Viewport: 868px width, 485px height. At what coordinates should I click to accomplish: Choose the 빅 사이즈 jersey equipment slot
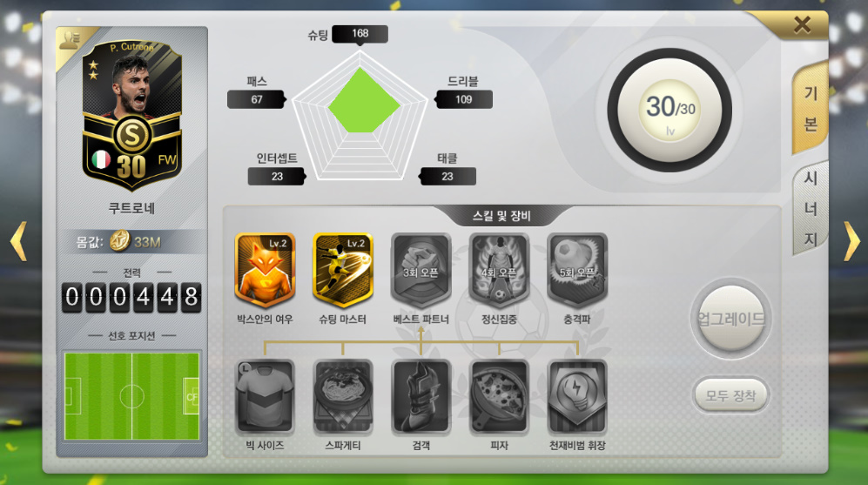[x=265, y=396]
